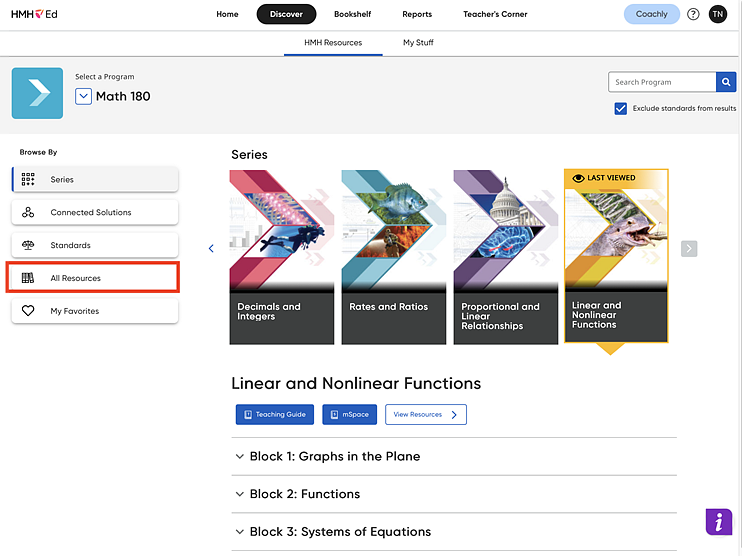Click the All Resources books icon

point(28,278)
